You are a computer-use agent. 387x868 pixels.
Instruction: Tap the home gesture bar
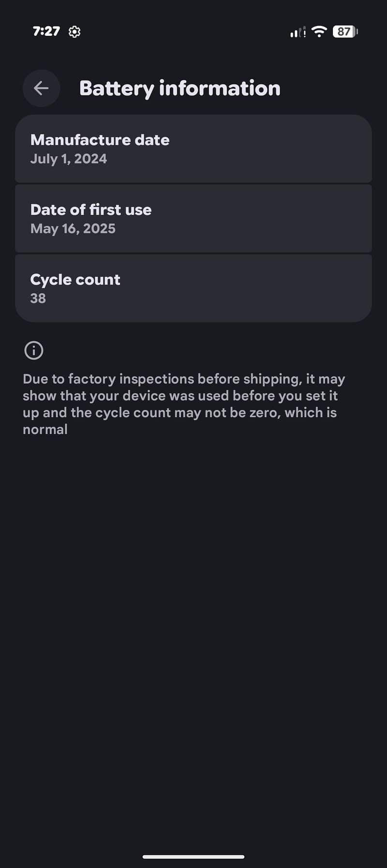[193, 856]
